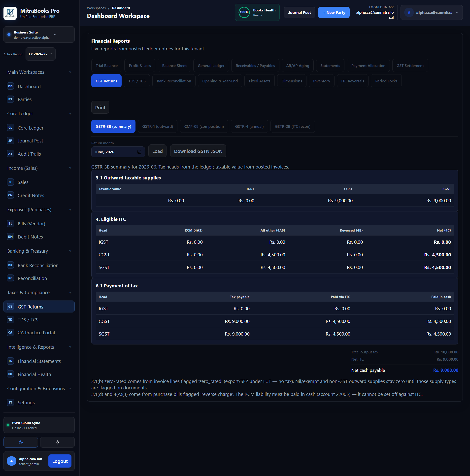
Task: Click the 6.1 Payment of tax heading
Action: tap(117, 286)
